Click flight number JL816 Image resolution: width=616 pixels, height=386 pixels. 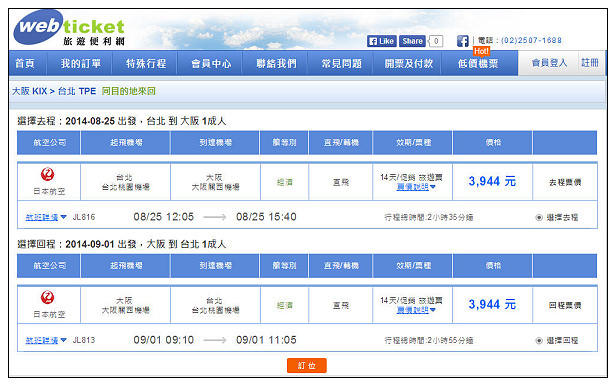coord(84,217)
